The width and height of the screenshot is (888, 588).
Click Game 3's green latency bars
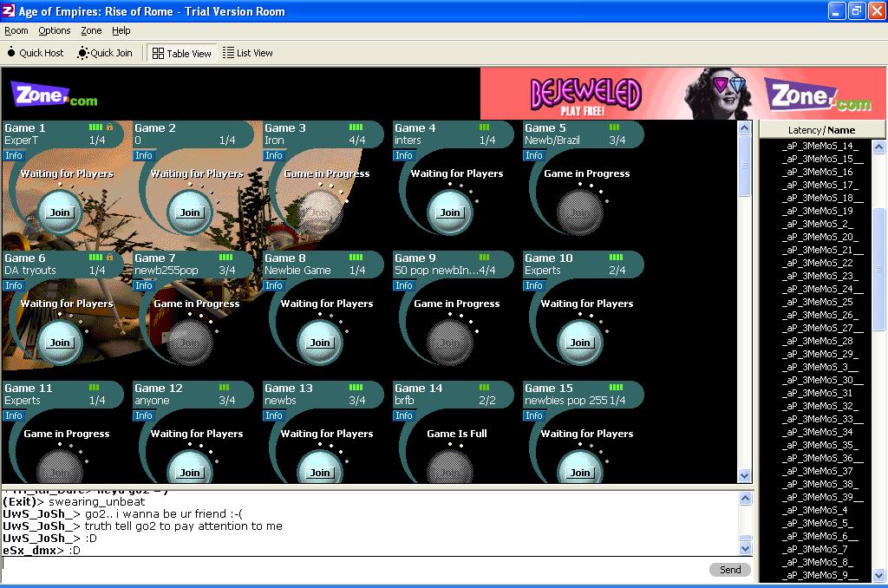click(356, 127)
